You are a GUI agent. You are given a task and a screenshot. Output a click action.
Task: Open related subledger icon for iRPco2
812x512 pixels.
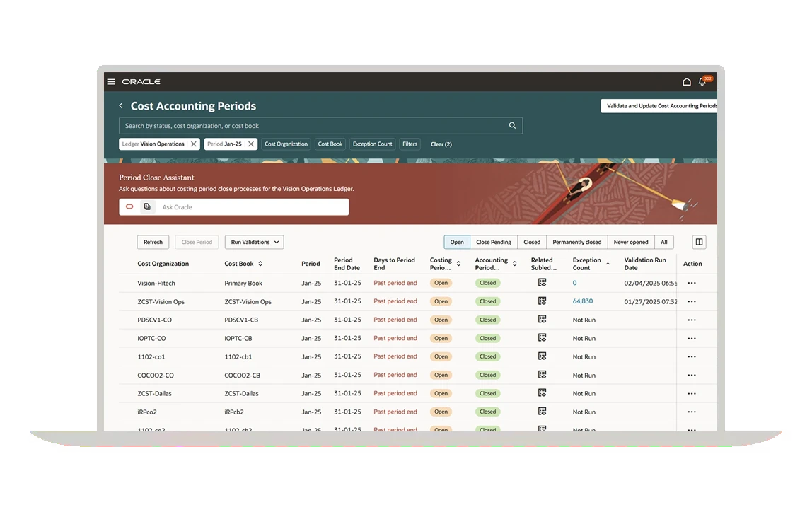(543, 411)
